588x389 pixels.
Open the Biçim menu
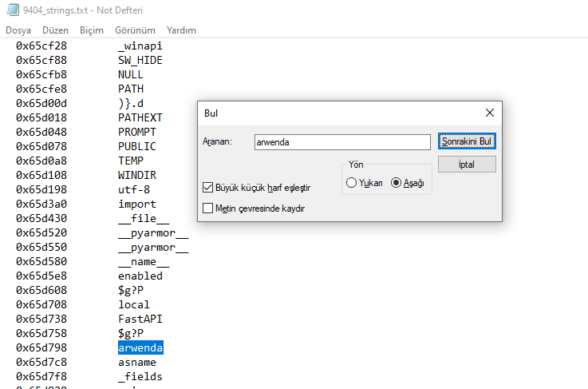coord(92,30)
